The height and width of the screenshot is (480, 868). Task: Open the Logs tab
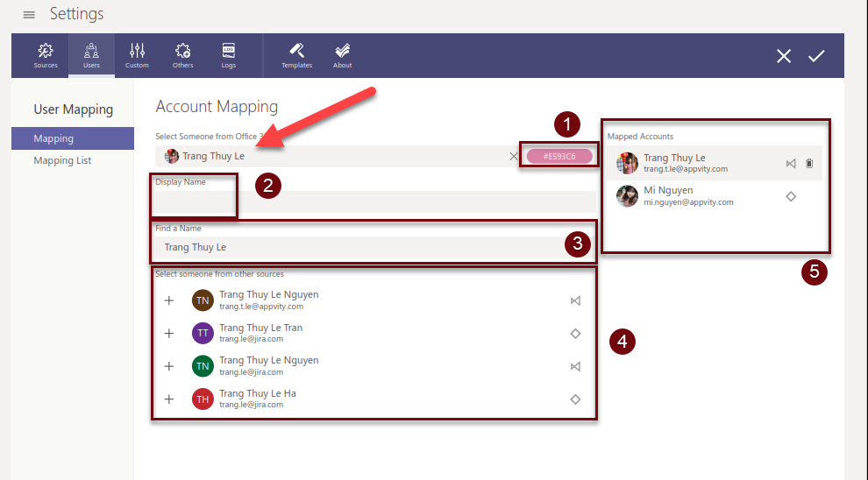coord(228,55)
